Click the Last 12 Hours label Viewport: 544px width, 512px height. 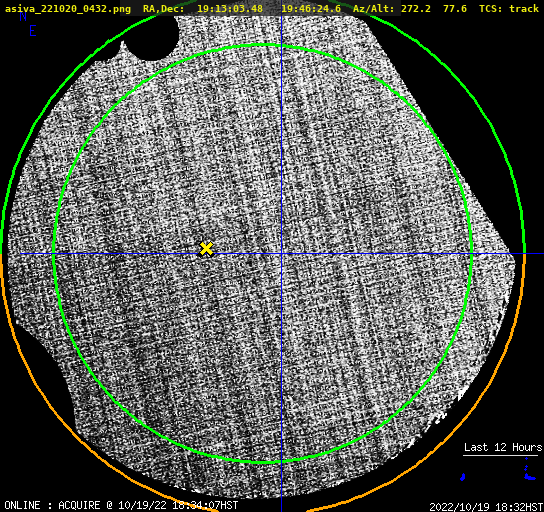point(503,447)
